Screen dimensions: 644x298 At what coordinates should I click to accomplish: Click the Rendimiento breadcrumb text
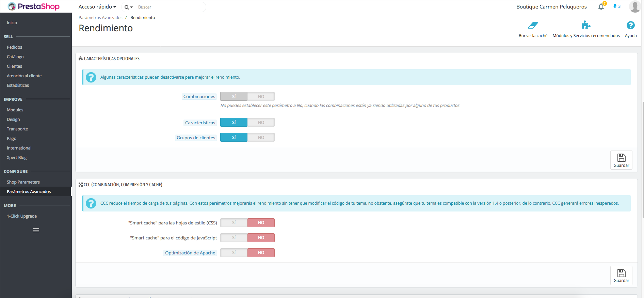[x=143, y=18]
